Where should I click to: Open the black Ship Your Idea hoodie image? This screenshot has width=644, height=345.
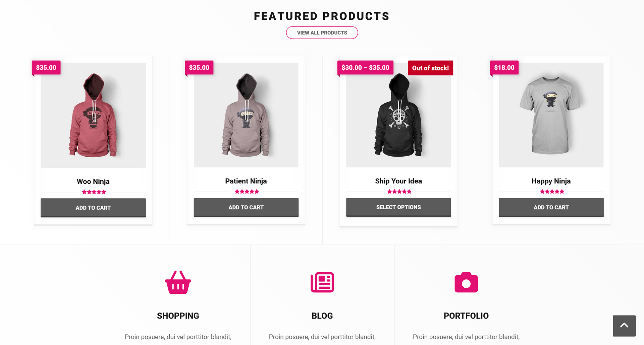[398, 116]
